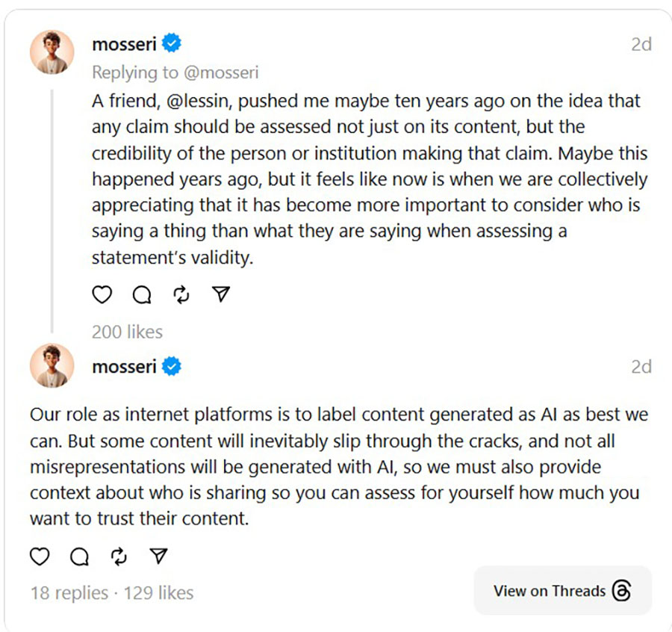
Task: View the 129 likes list
Action: [158, 593]
